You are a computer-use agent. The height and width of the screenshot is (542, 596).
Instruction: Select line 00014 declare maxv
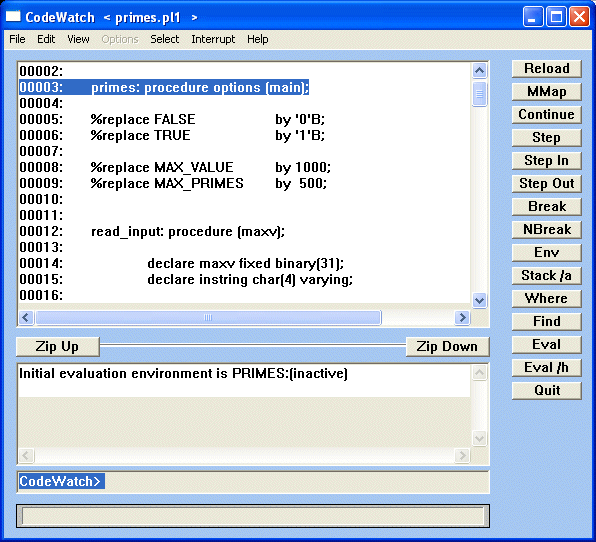click(182, 263)
